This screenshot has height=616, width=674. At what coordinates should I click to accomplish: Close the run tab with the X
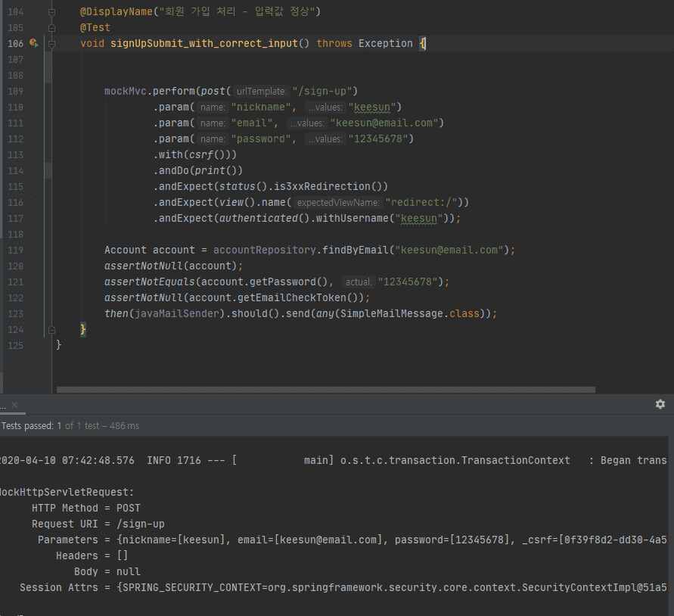[x=14, y=405]
